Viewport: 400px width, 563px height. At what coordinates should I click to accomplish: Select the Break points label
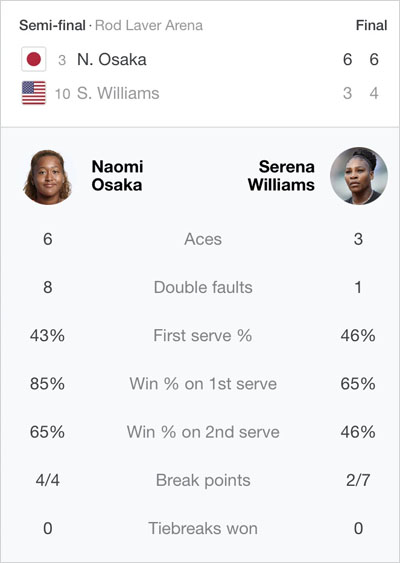pos(203,480)
